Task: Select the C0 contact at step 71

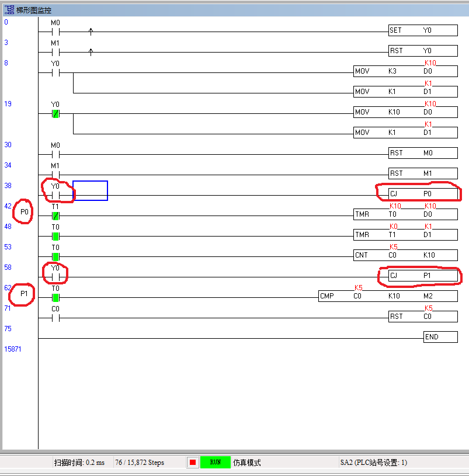Action: [55, 318]
